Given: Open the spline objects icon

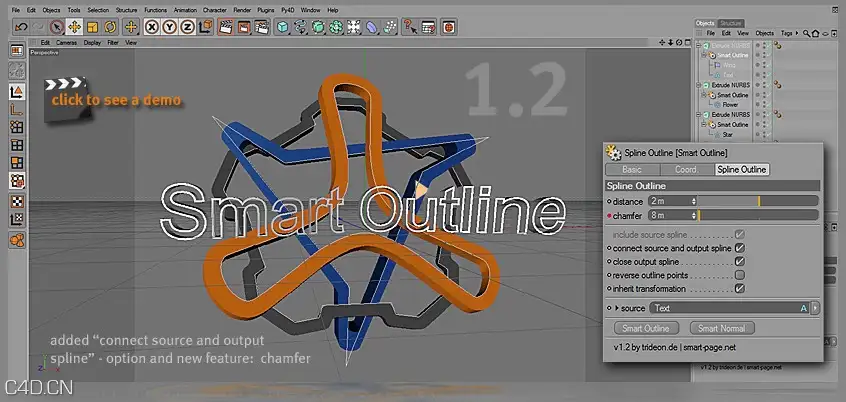Looking at the screenshot, I should [x=300, y=26].
